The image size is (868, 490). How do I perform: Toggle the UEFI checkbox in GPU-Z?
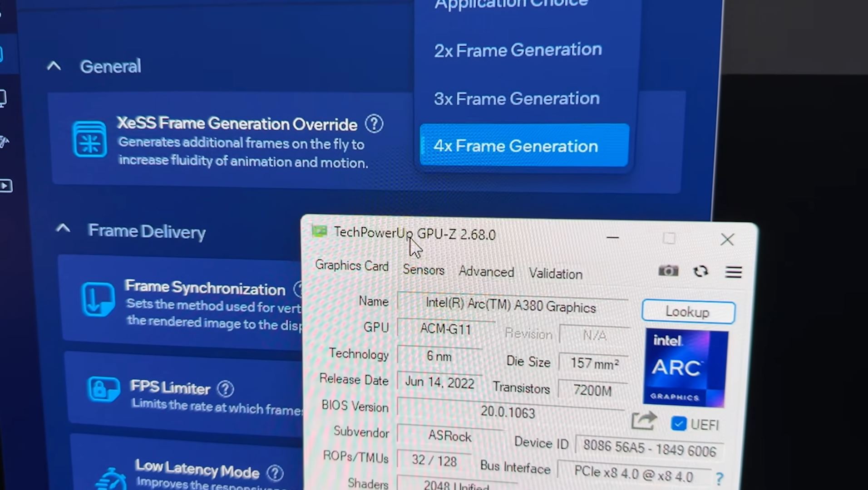point(679,423)
